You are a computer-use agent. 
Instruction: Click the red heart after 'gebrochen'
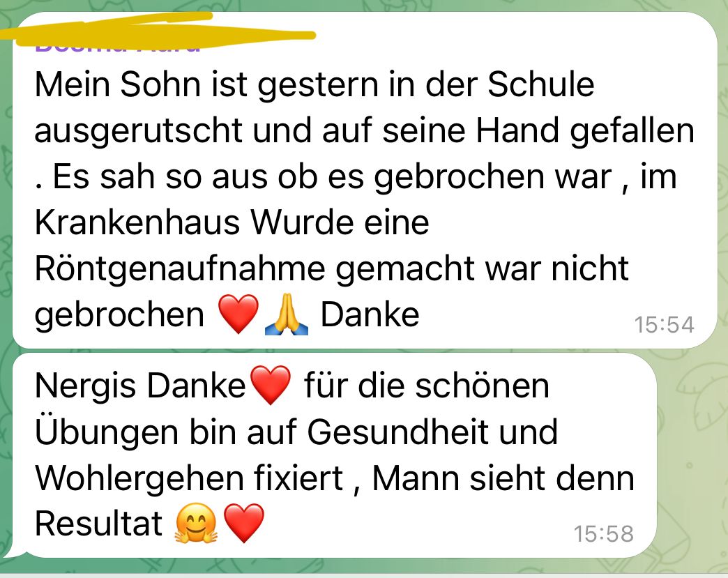click(x=238, y=314)
